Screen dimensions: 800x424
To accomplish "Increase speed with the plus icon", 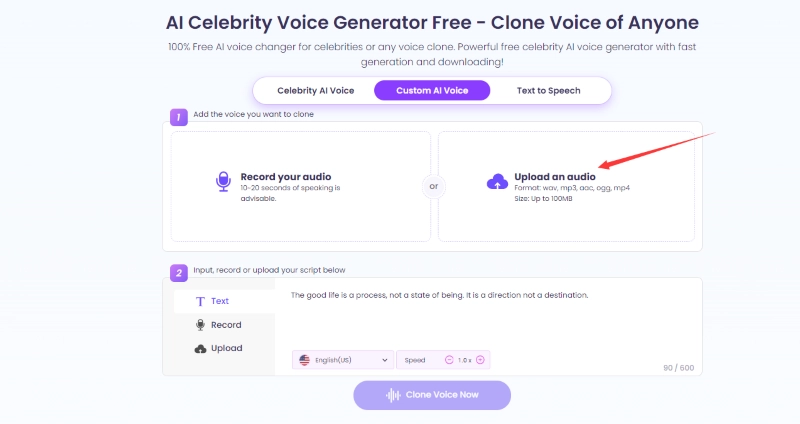I will point(481,360).
